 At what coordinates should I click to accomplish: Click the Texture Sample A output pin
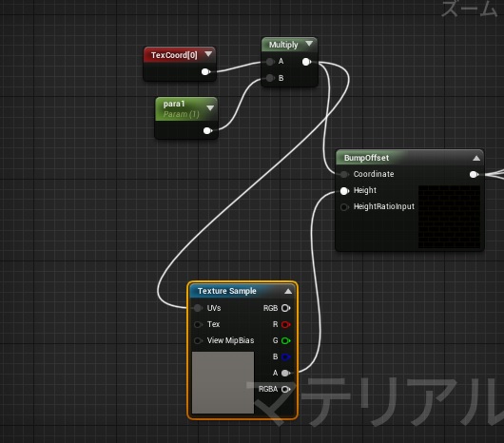click(x=285, y=373)
